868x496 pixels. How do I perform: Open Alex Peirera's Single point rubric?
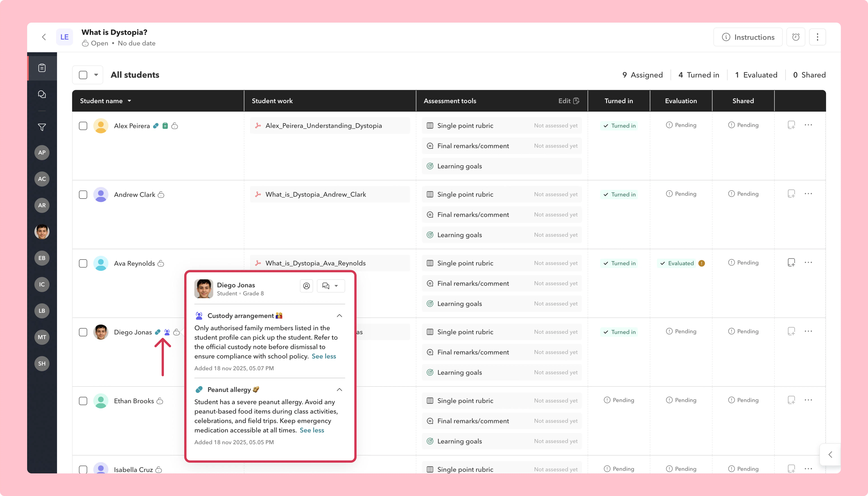[502, 126]
